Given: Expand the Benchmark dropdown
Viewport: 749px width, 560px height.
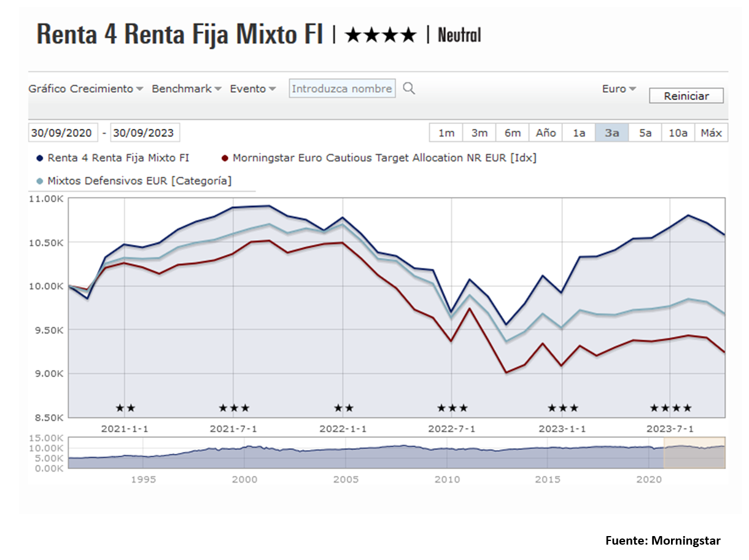Looking at the screenshot, I should coord(186,88).
